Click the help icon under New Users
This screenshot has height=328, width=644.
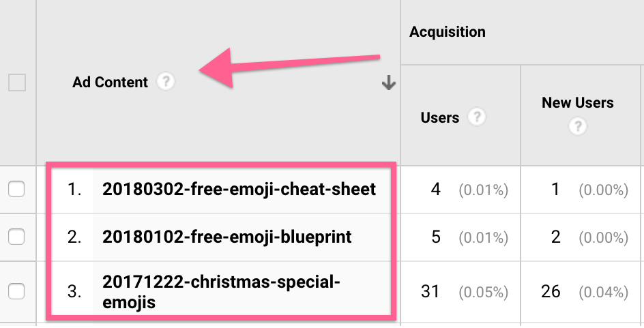coord(578,126)
